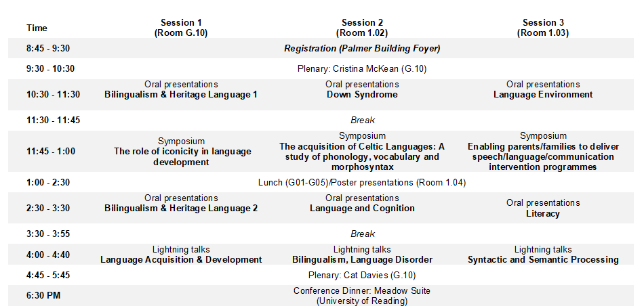Select Bilingualism, Language Disorder lightning talks
The image size is (644, 306).
pos(362,259)
